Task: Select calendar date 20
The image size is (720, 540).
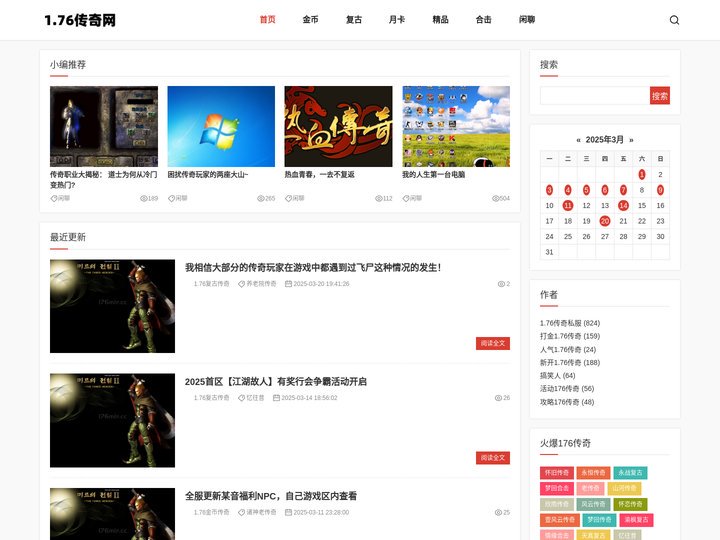Action: [x=605, y=221]
